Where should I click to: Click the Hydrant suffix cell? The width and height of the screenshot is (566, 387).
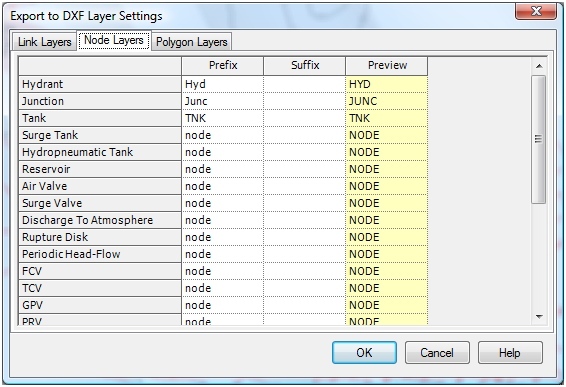click(x=305, y=84)
